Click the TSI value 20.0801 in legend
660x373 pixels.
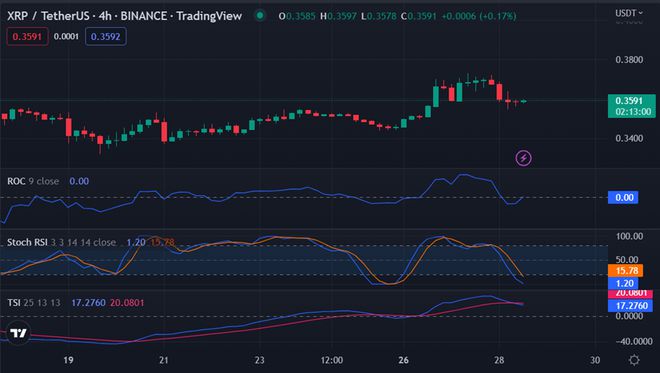pos(127,303)
